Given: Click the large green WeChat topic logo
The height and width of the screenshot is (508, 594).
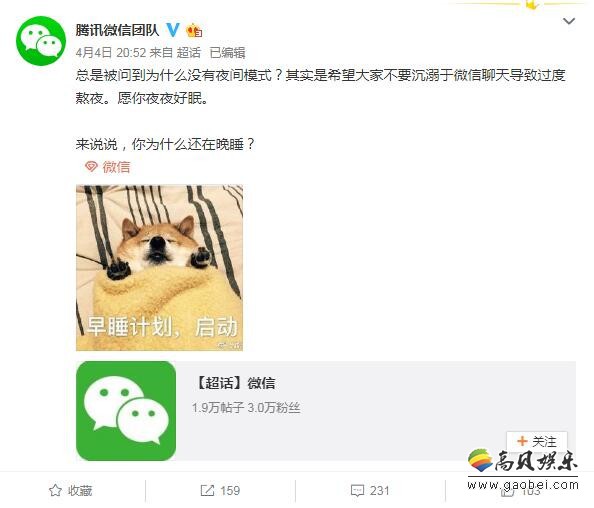Looking at the screenshot, I should [126, 411].
